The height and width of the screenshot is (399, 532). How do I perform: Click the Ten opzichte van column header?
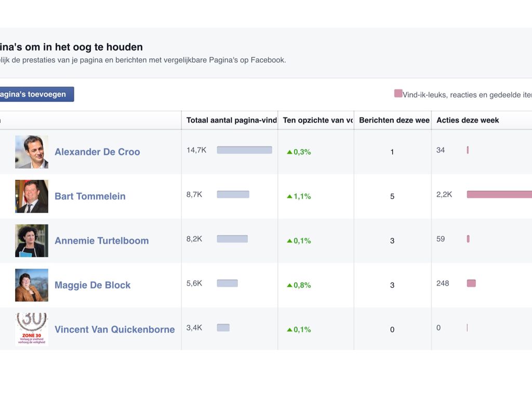(317, 120)
